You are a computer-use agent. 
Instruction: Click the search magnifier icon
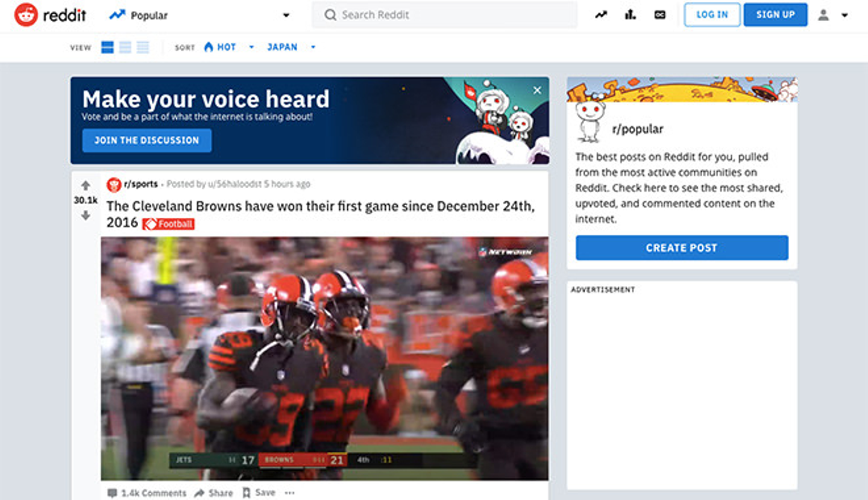pyautogui.click(x=330, y=15)
